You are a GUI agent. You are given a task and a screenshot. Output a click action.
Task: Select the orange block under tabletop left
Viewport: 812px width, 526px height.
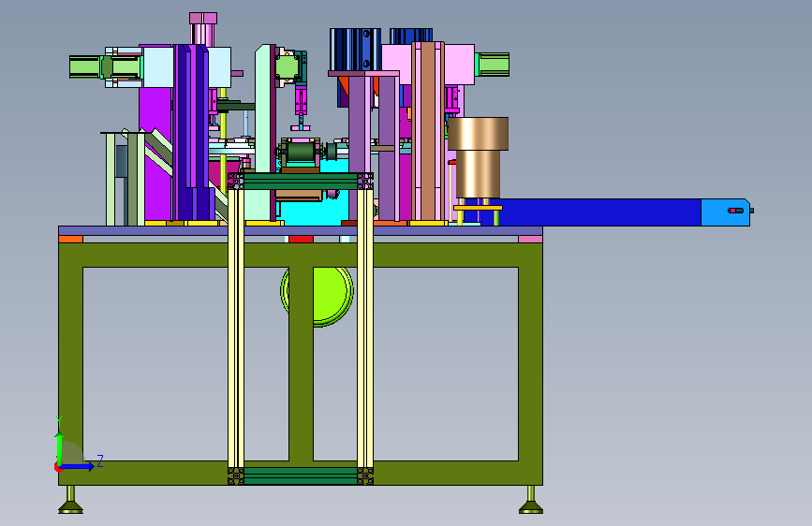[70, 240]
